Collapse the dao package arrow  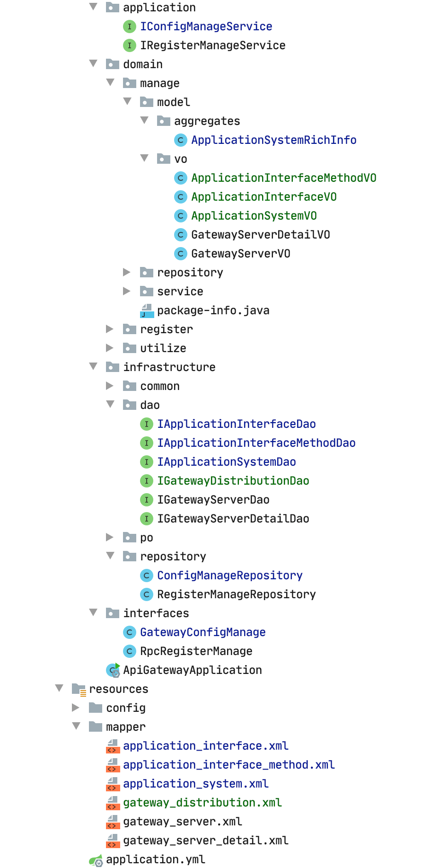[110, 405]
